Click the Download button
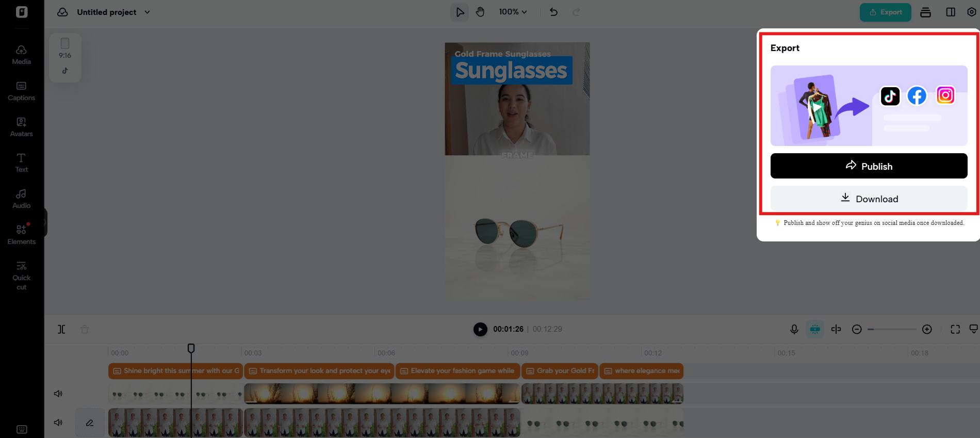Screen dimensions: 980x438 pos(869,199)
